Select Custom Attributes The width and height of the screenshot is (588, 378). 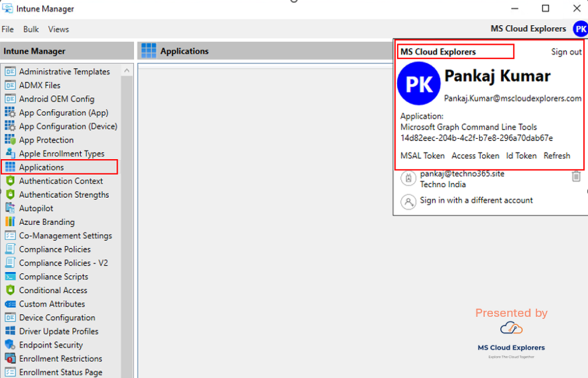(x=52, y=304)
